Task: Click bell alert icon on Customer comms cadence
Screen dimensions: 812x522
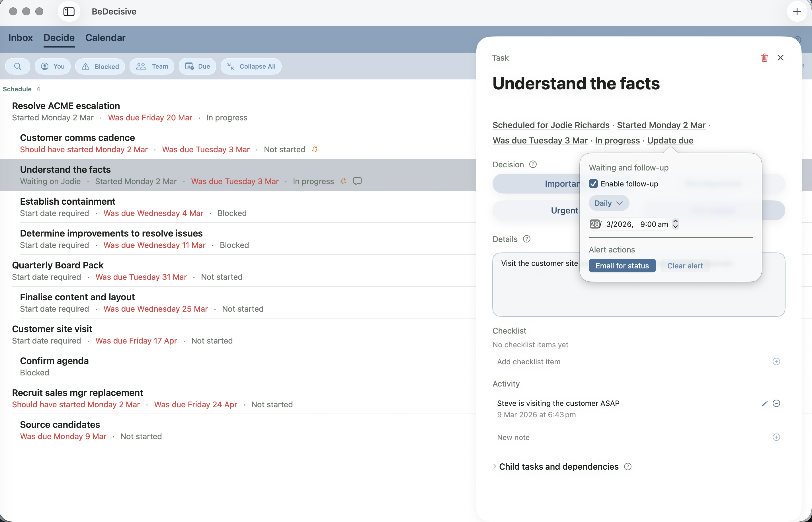Action: (x=315, y=149)
